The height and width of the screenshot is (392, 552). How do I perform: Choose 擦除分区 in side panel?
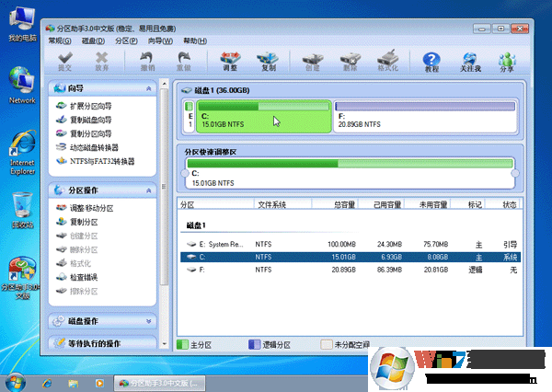click(x=76, y=291)
